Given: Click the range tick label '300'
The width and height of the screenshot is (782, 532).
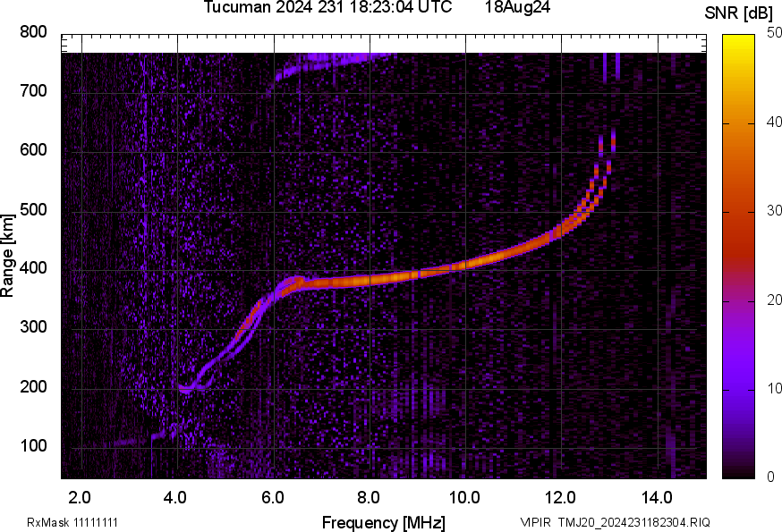Looking at the screenshot, I should [33, 327].
